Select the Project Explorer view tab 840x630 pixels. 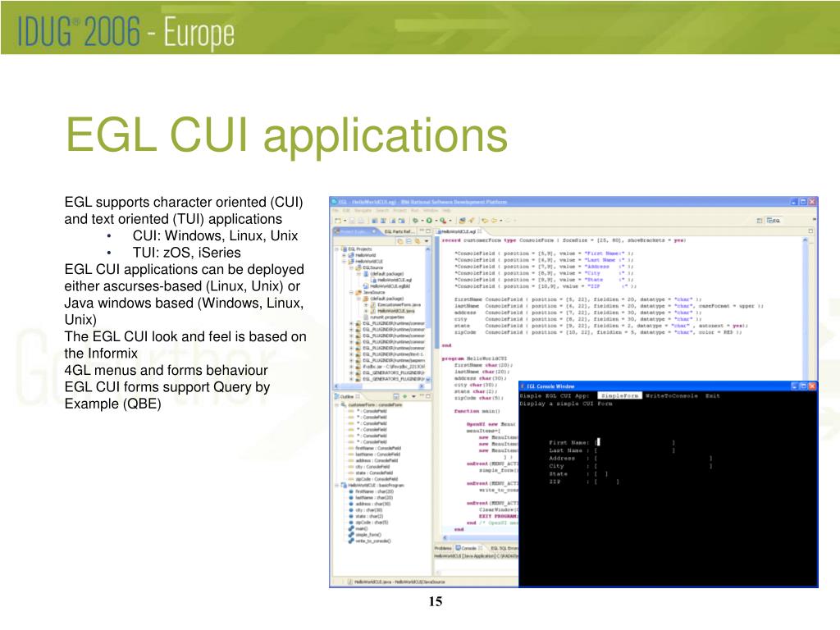pyautogui.click(x=354, y=231)
